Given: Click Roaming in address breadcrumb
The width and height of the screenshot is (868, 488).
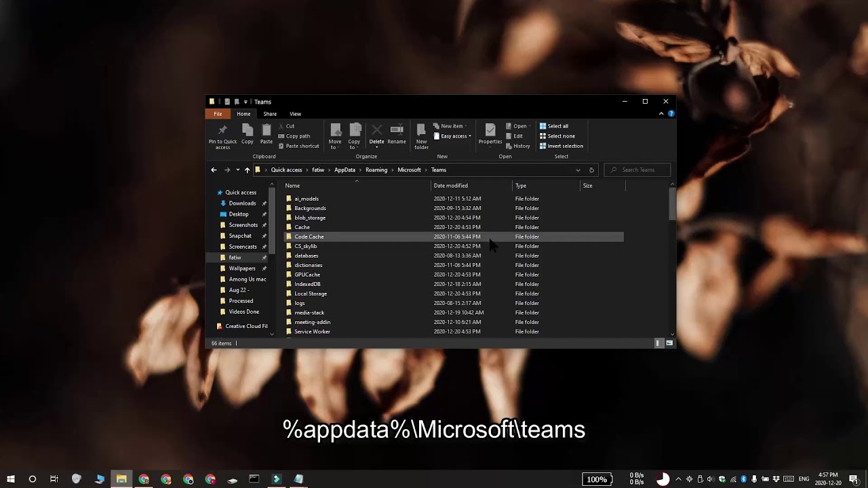Looking at the screenshot, I should point(376,170).
